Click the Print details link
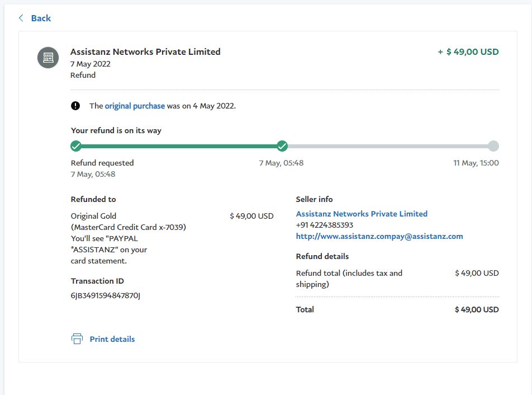The width and height of the screenshot is (532, 395). (x=112, y=339)
